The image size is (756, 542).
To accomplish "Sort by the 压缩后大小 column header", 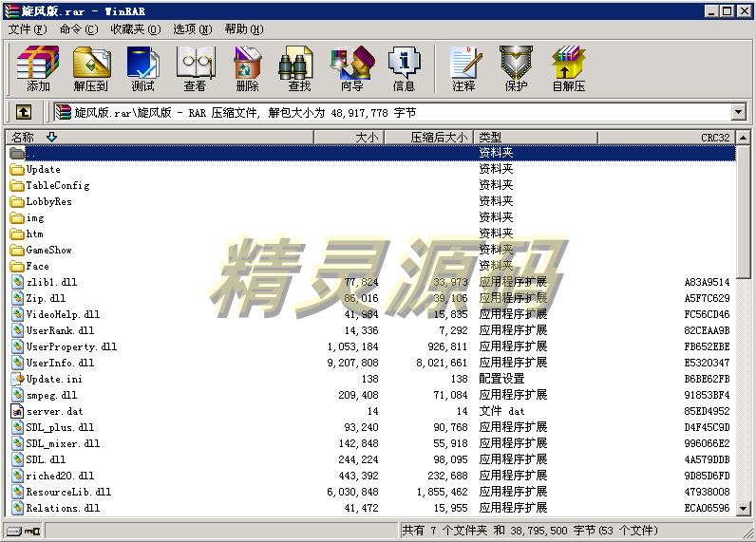I will pos(429,138).
